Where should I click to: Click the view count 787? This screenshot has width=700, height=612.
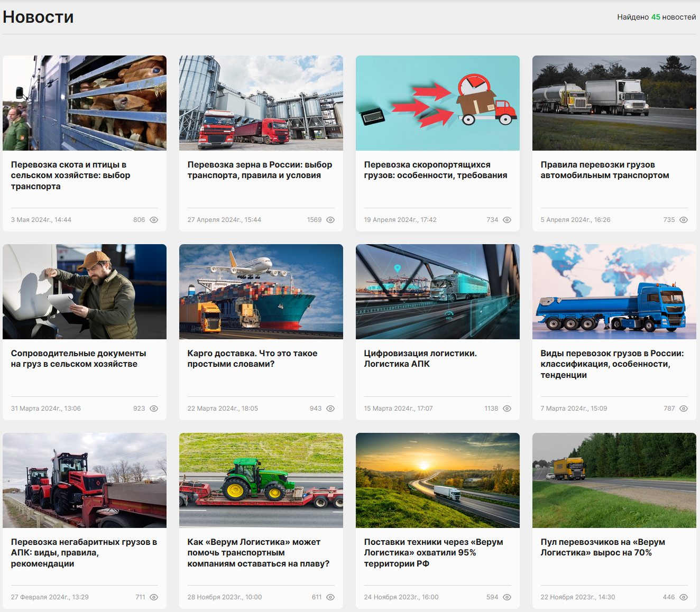[x=669, y=409]
